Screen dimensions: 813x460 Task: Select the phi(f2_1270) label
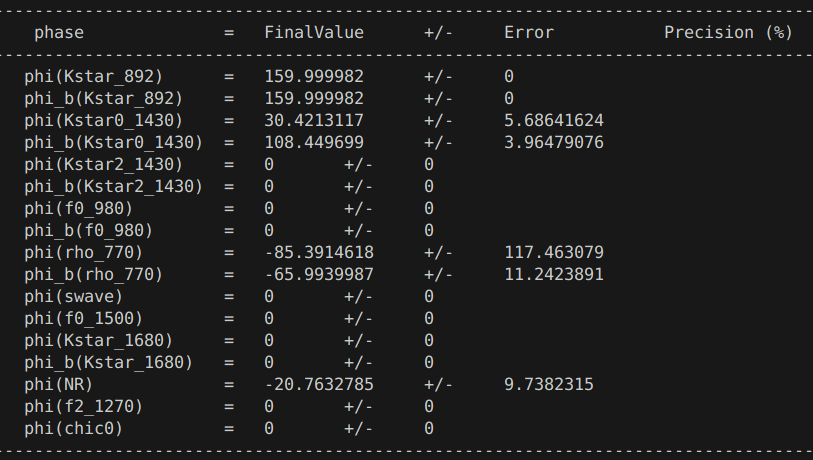(x=83, y=407)
